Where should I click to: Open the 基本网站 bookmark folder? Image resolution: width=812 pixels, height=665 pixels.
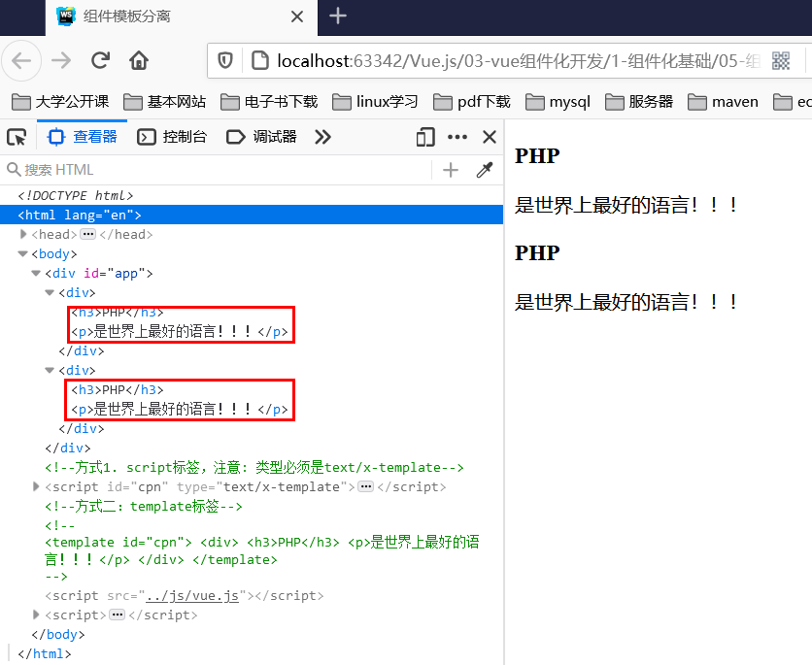(165, 102)
